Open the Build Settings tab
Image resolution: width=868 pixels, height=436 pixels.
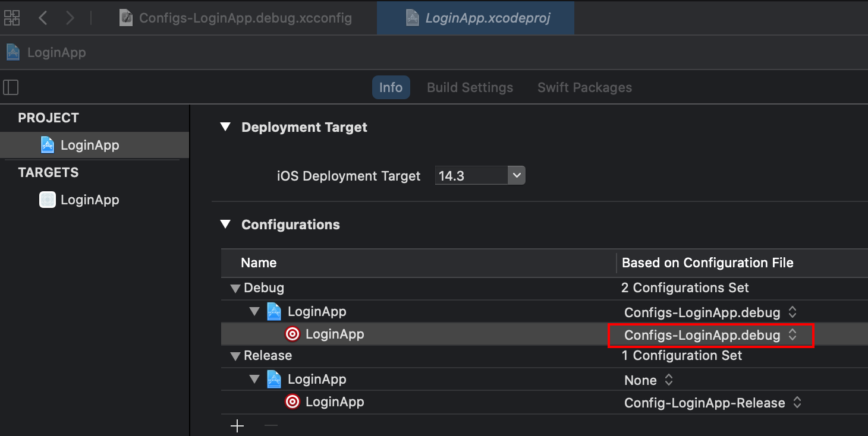click(470, 87)
